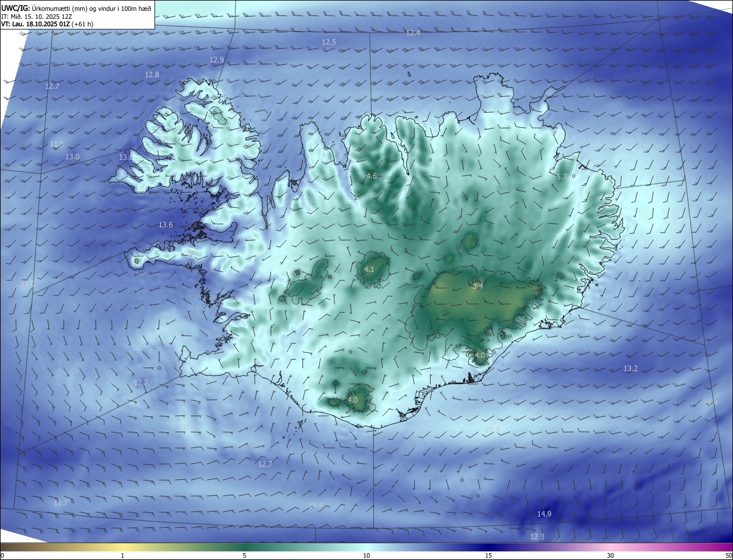The height and width of the screenshot is (560, 733).
Task: Click the 13.2 value label
Action: pyautogui.click(x=630, y=369)
